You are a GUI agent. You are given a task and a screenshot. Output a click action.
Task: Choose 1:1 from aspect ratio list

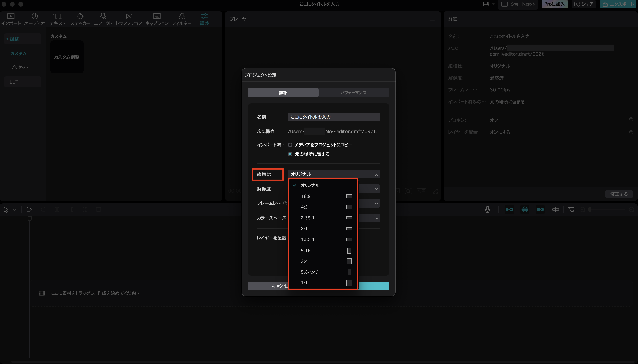tap(323, 283)
